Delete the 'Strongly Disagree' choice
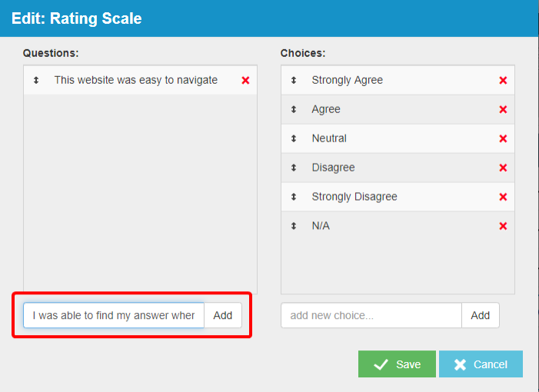The height and width of the screenshot is (392, 539). 503,197
